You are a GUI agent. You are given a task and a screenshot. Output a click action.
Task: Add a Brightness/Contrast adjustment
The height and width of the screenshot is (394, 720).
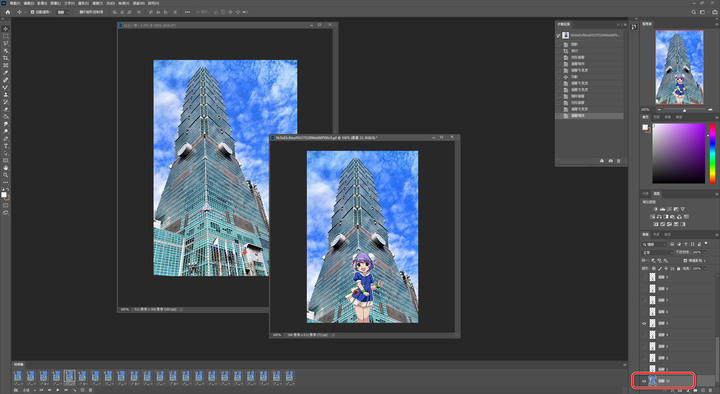tap(656, 209)
